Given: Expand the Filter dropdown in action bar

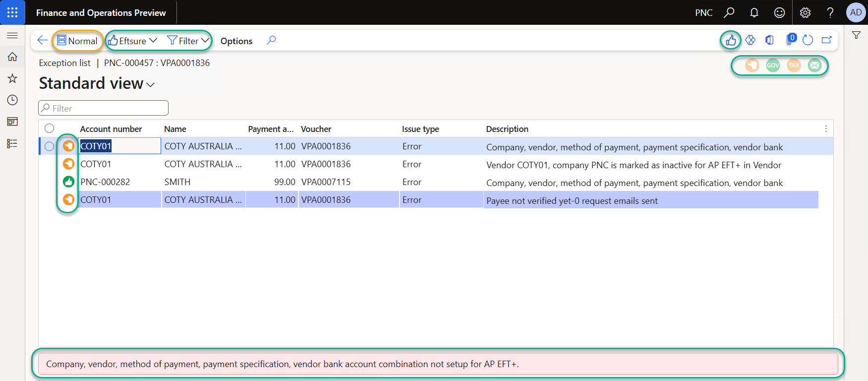Looking at the screenshot, I should click(x=188, y=41).
